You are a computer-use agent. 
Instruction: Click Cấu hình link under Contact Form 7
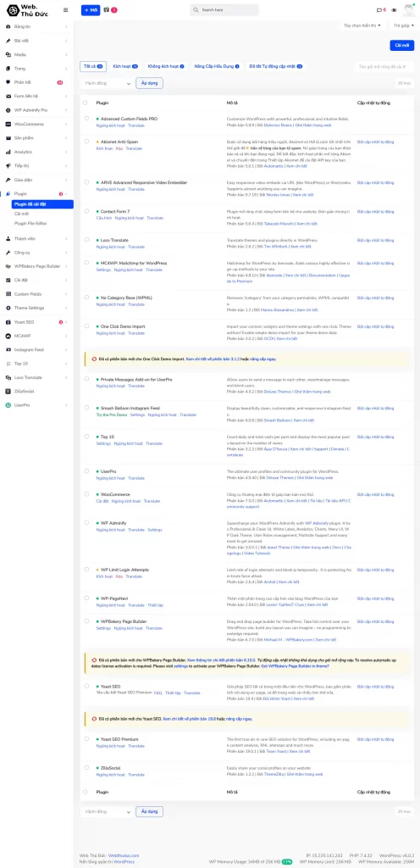click(x=104, y=218)
